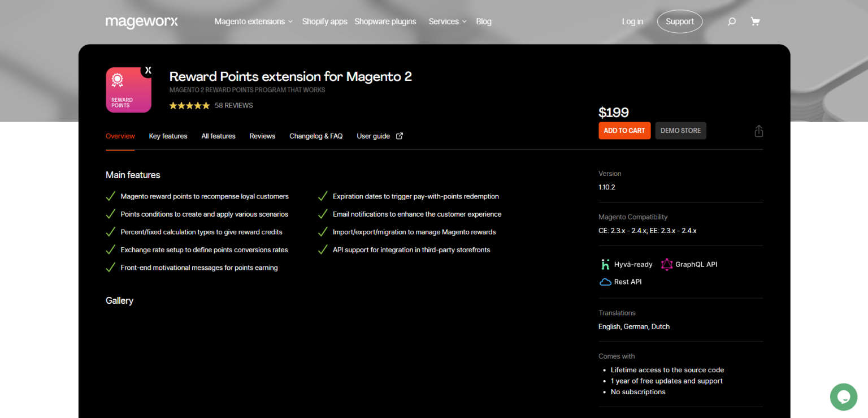868x418 pixels.
Task: Switch to All features tab
Action: coord(218,136)
